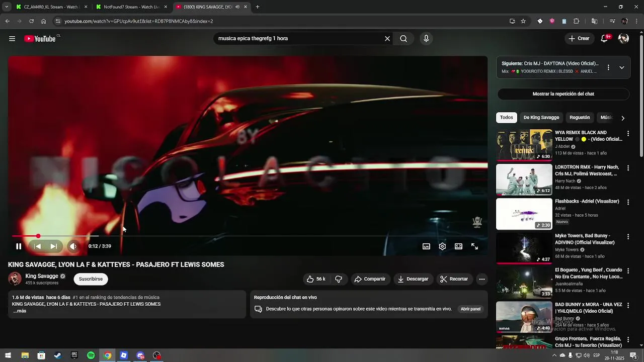Enter full screen mode
This screenshot has width=644, height=362.
tap(474, 246)
